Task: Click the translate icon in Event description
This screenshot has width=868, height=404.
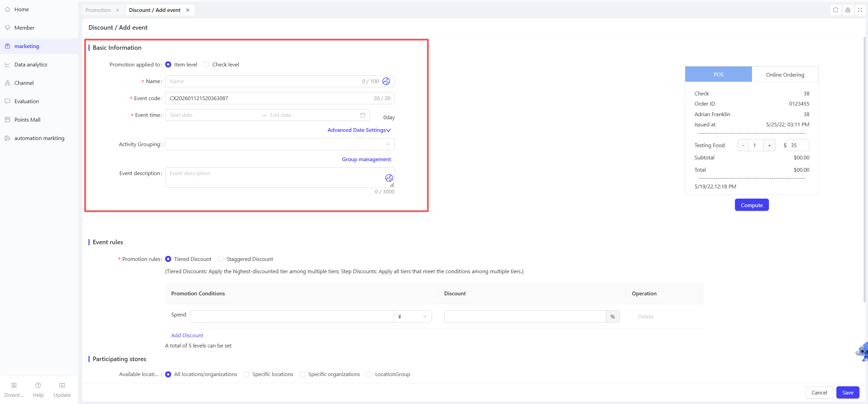Action: pos(389,178)
